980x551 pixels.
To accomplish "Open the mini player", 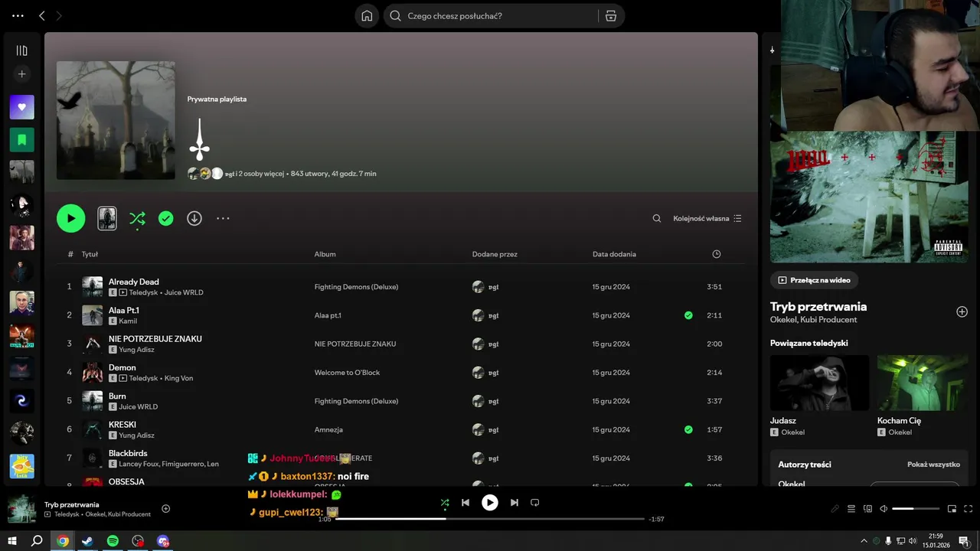I will point(952,509).
